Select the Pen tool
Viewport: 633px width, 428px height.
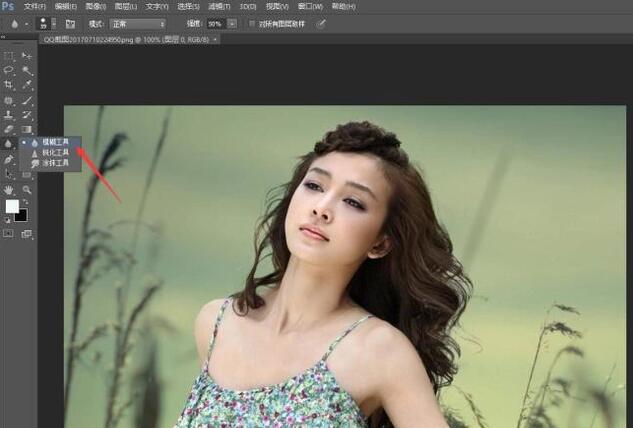click(x=8, y=160)
